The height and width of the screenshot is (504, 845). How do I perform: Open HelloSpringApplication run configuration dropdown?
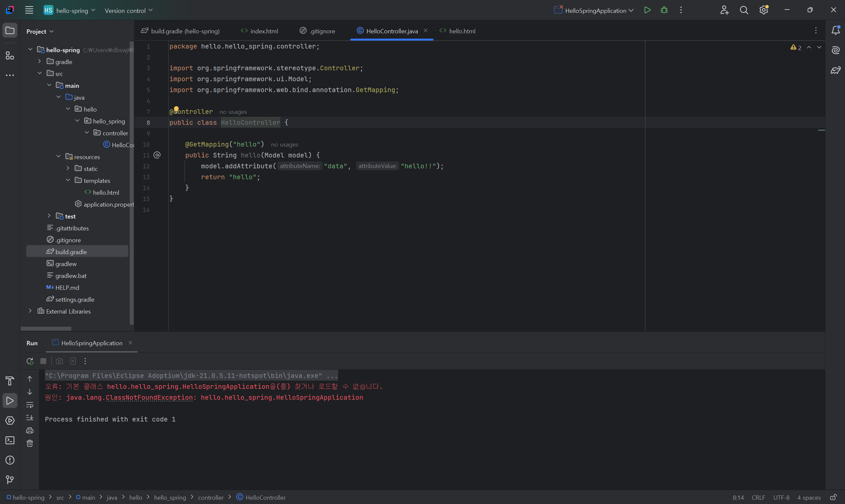point(594,11)
